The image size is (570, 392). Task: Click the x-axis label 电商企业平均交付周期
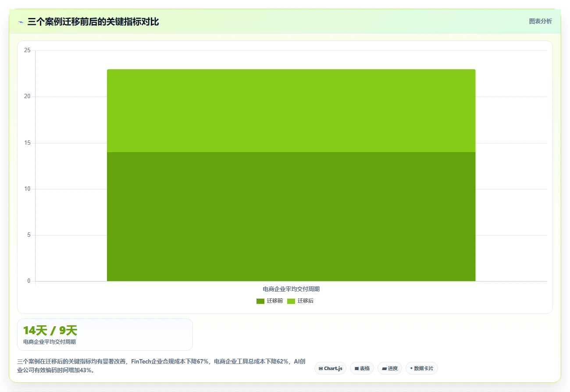click(291, 289)
